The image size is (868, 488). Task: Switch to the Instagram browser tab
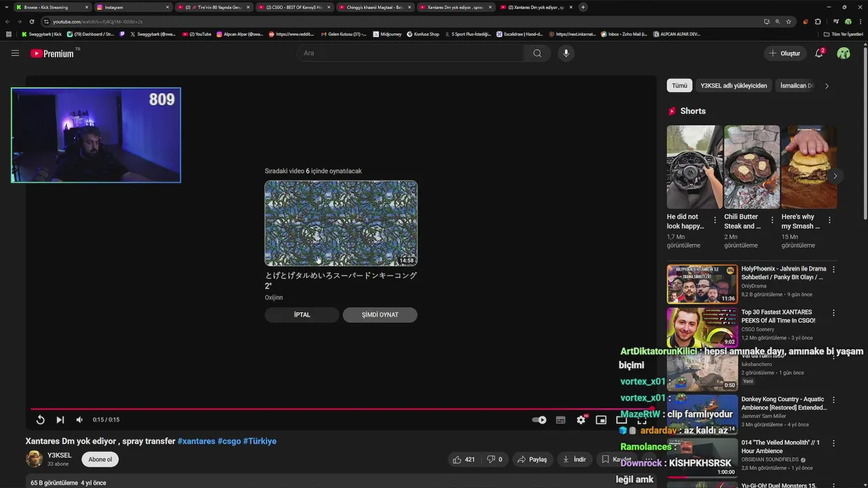tap(132, 7)
